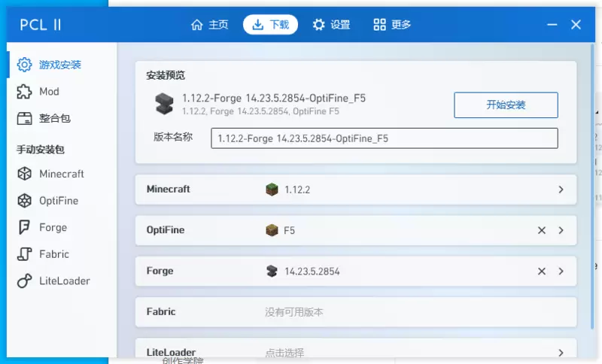The height and width of the screenshot is (364, 602).
Task: Click the download arrow icon in the header
Action: (x=257, y=25)
